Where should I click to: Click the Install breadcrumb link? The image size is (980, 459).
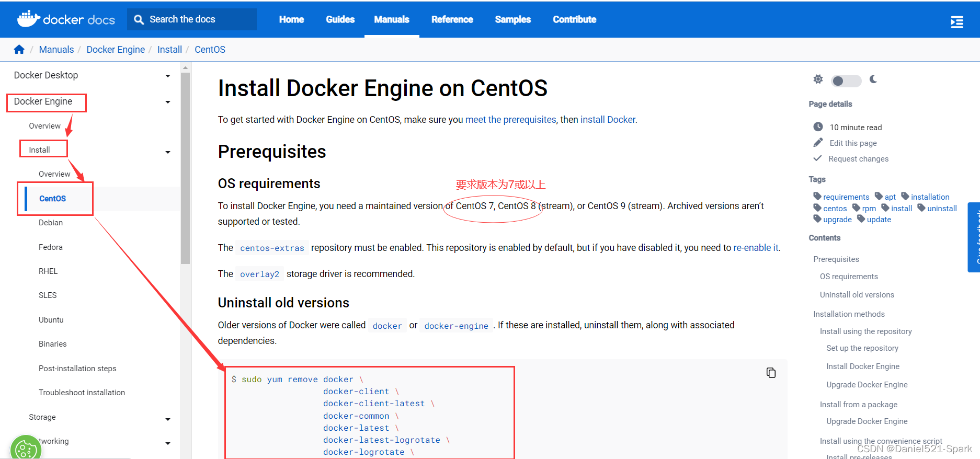[x=169, y=49]
